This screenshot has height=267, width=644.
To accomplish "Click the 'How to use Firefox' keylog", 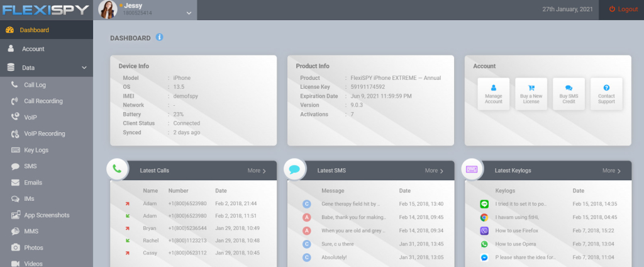I will coord(516,230).
